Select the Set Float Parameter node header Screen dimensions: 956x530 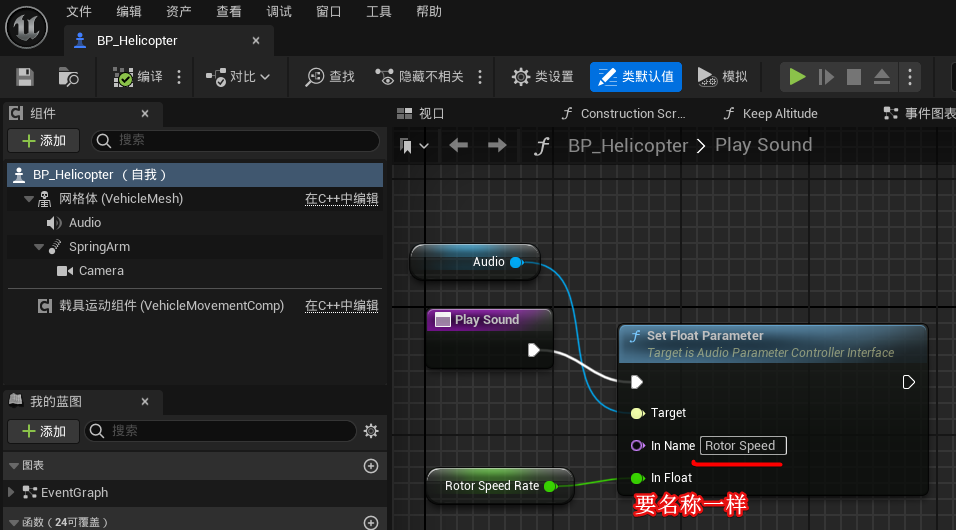pos(773,344)
